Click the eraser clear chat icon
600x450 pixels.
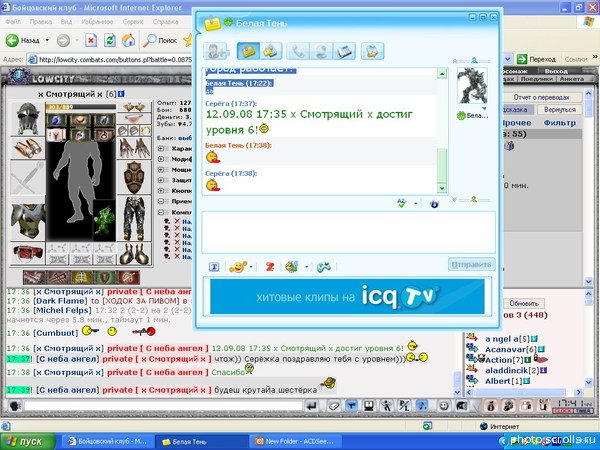pos(333,406)
